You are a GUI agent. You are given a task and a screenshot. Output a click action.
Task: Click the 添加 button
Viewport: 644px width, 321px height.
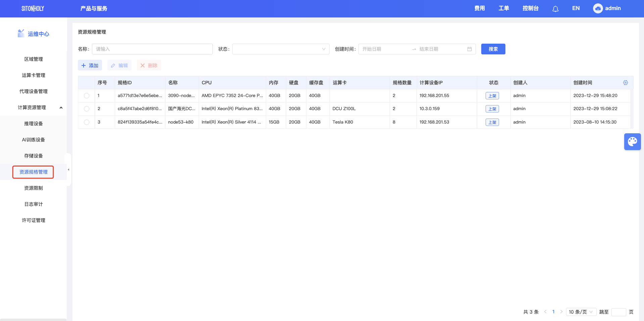point(90,65)
